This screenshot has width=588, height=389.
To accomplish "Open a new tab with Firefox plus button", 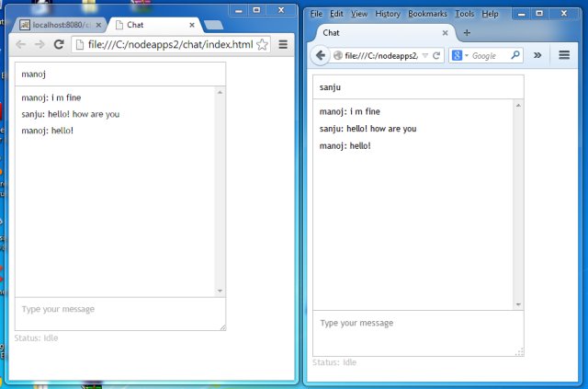I will coord(467,33).
